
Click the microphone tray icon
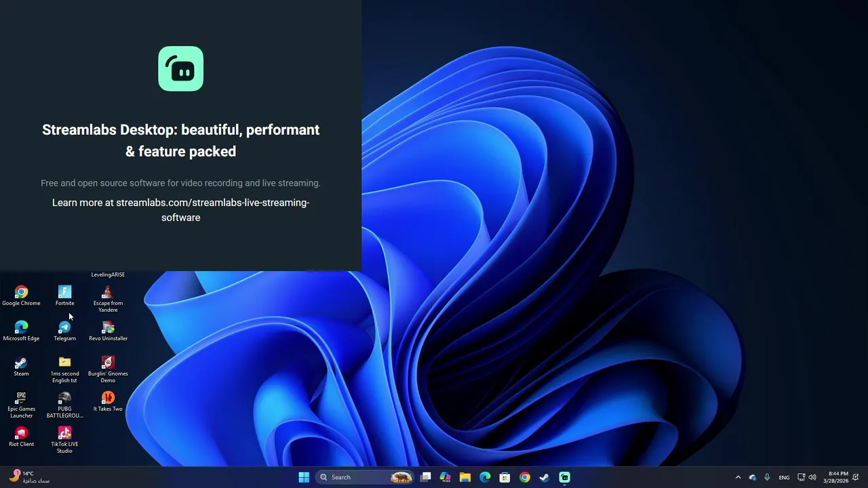tap(767, 477)
